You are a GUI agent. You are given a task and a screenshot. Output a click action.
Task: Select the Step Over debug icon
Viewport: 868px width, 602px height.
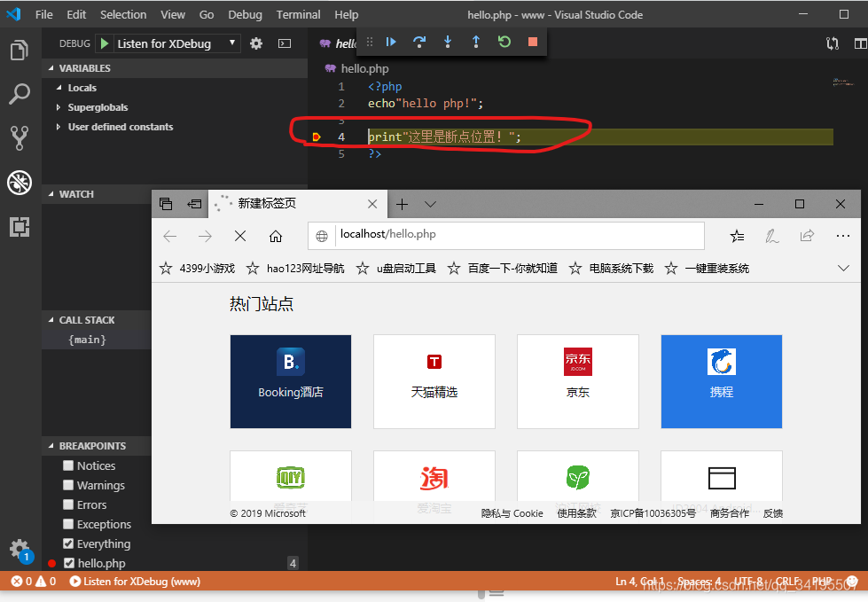(418, 42)
